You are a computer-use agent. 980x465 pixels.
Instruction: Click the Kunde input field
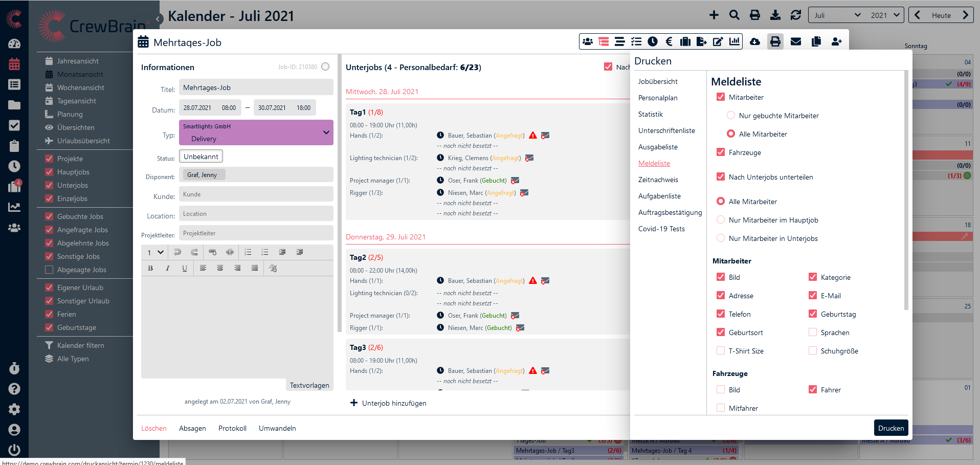tap(256, 194)
